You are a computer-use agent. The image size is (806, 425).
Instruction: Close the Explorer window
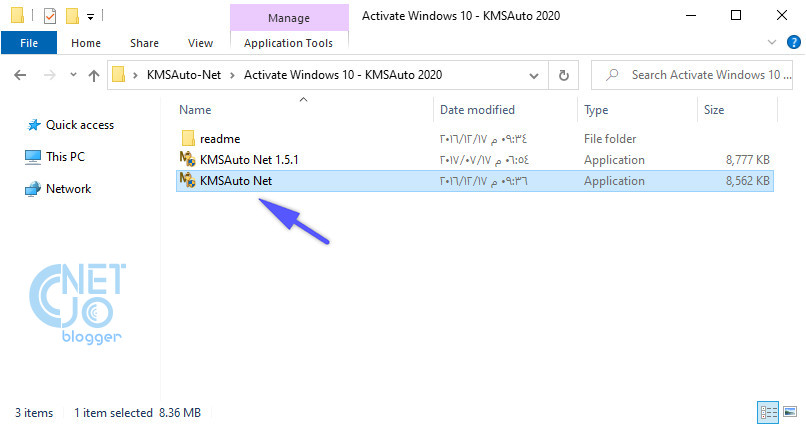click(x=781, y=15)
